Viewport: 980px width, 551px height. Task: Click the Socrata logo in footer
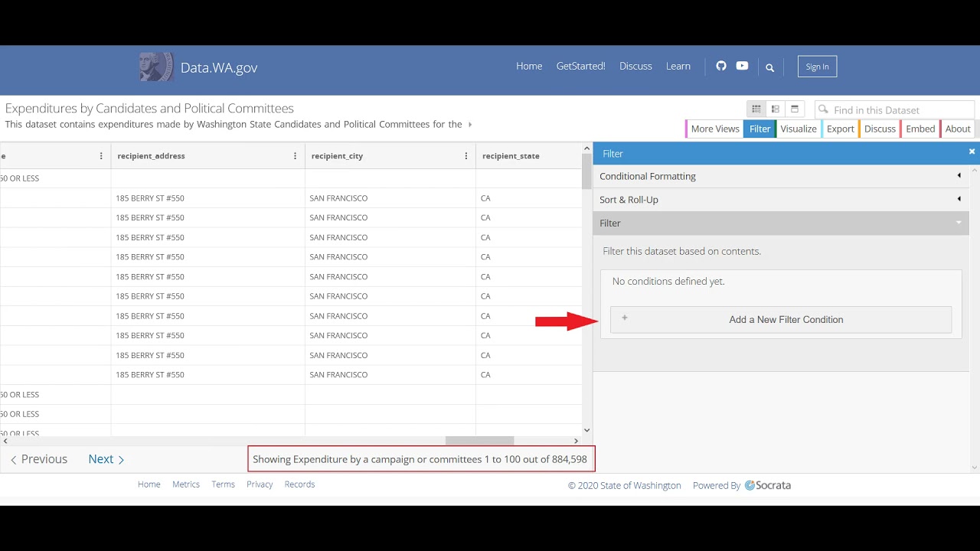pos(768,485)
